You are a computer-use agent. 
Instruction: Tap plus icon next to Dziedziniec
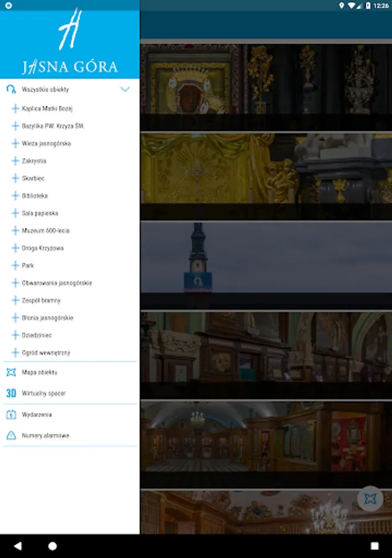tap(15, 335)
